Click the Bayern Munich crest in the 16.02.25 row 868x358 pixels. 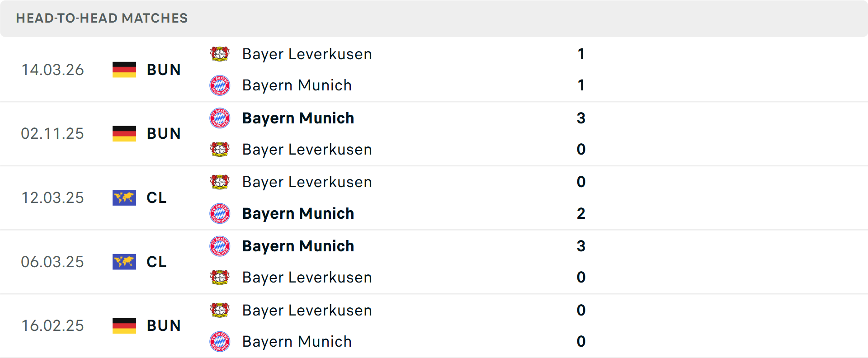click(x=220, y=341)
